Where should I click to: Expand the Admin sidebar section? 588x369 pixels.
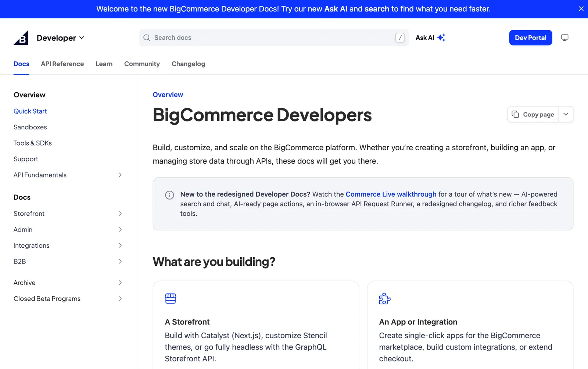[120, 230]
